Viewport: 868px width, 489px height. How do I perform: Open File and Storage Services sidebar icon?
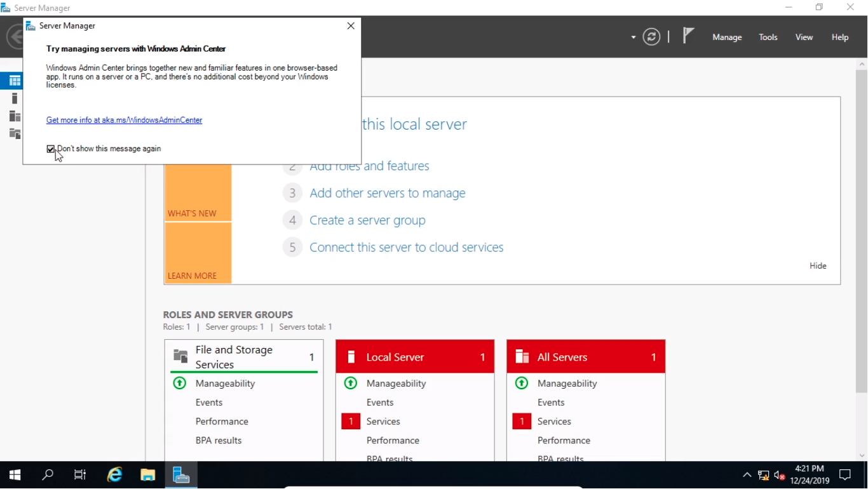coord(15,133)
